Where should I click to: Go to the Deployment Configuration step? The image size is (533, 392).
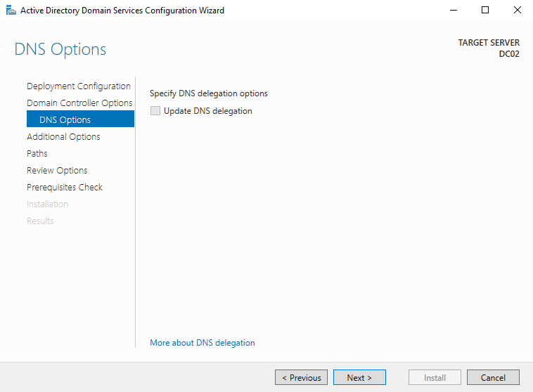click(x=79, y=86)
